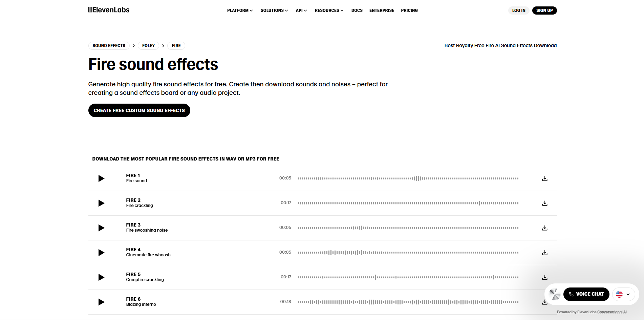Expand the Resources menu
The image size is (644, 320).
point(328,10)
